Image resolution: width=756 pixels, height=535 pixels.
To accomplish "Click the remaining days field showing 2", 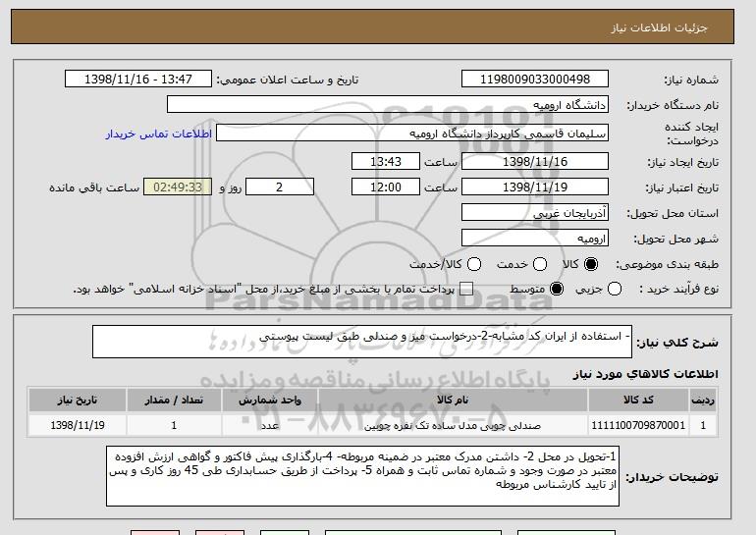I will coord(280,187).
